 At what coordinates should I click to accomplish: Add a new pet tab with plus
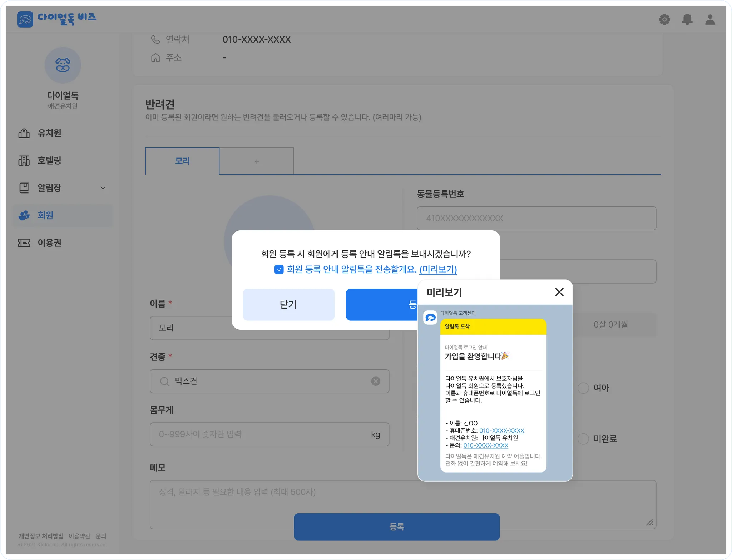pos(256,161)
